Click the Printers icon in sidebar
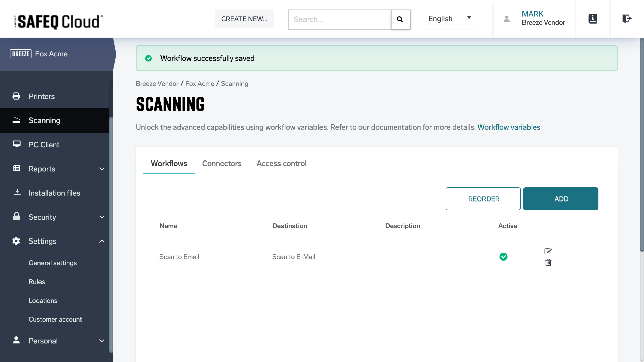The height and width of the screenshot is (362, 644). pyautogui.click(x=16, y=96)
